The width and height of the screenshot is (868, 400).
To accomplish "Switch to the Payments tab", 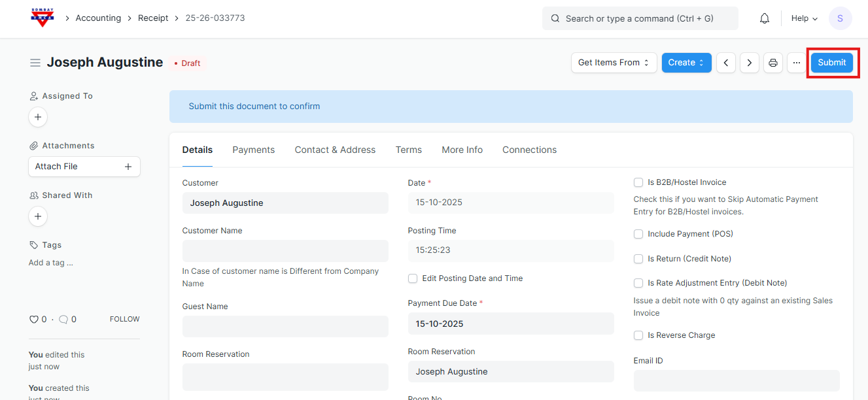I will pos(253,150).
